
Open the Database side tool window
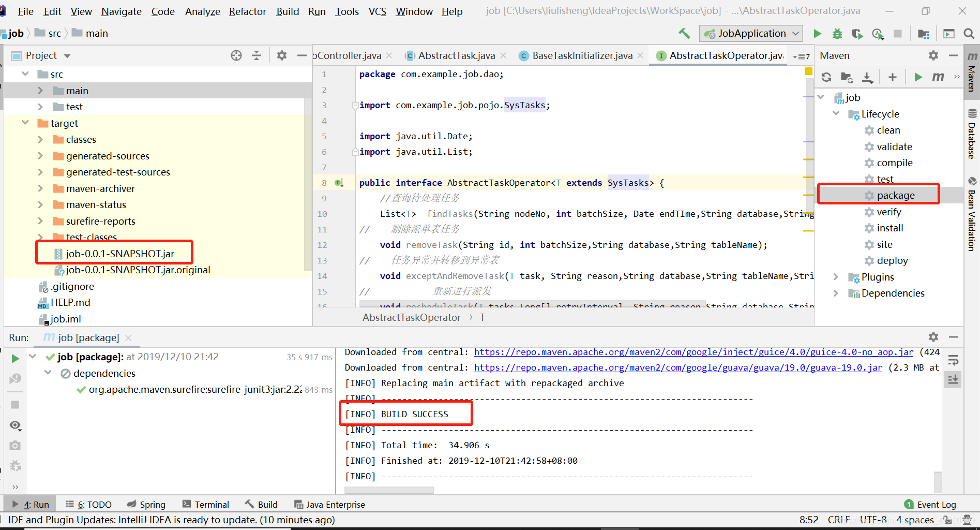(x=972, y=135)
